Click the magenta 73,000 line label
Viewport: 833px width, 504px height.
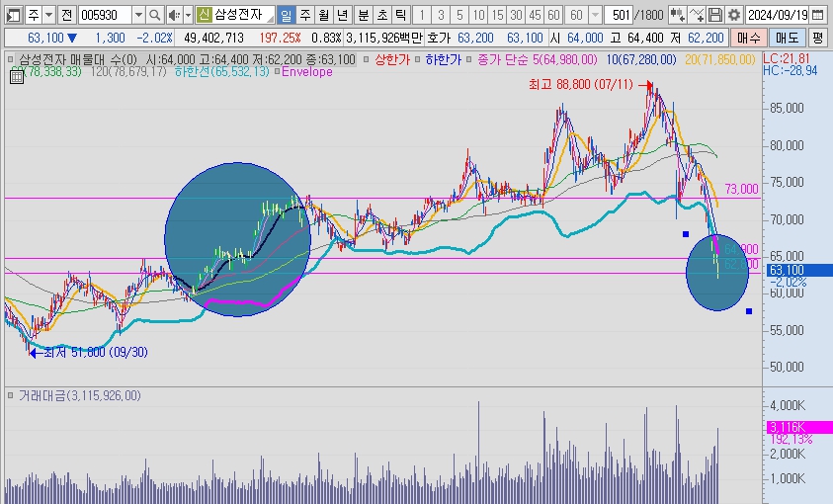tap(742, 189)
